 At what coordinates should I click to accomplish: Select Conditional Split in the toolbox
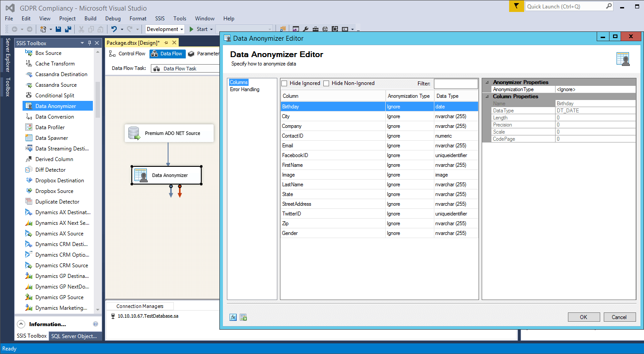point(58,96)
